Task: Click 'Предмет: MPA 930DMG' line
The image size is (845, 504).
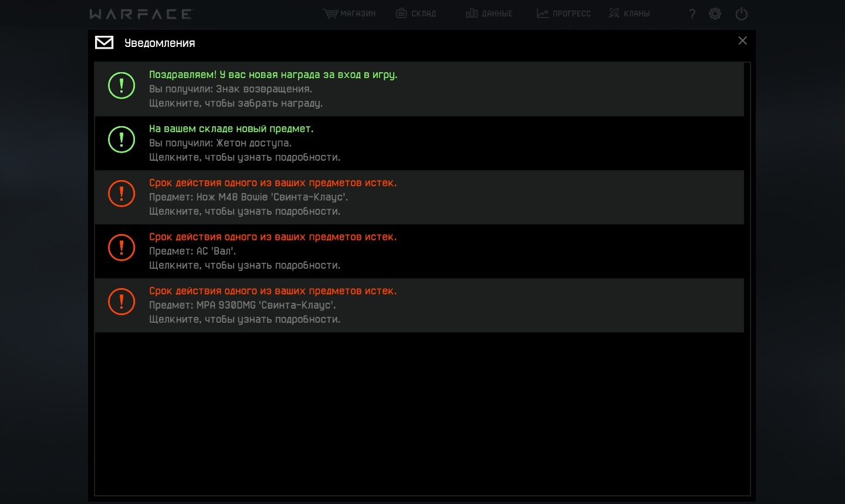Action: (x=242, y=305)
